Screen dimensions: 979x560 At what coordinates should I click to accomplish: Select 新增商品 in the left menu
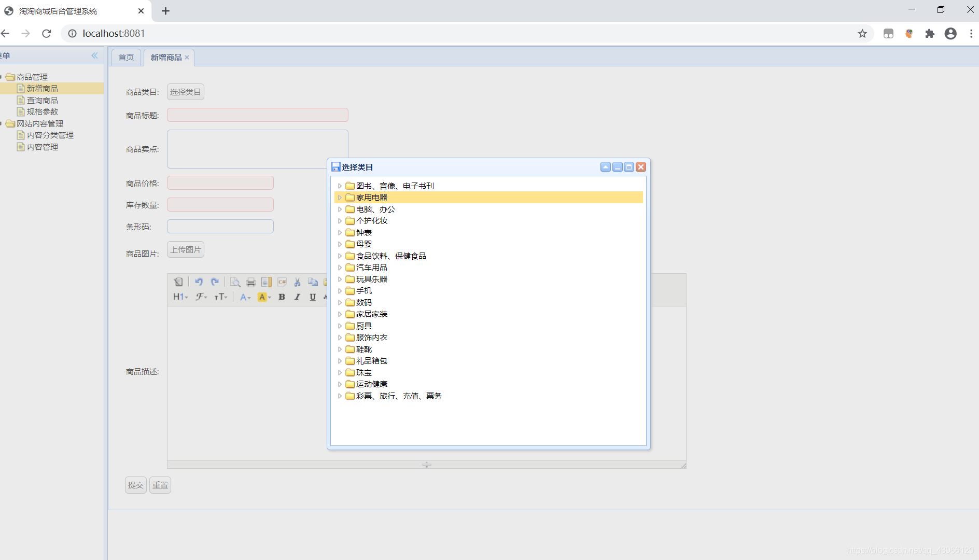43,89
